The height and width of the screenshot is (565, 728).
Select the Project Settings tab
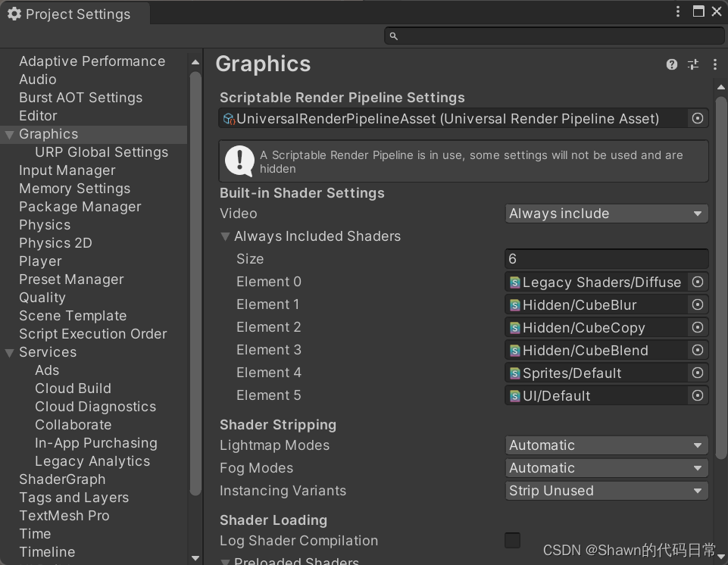click(75, 14)
